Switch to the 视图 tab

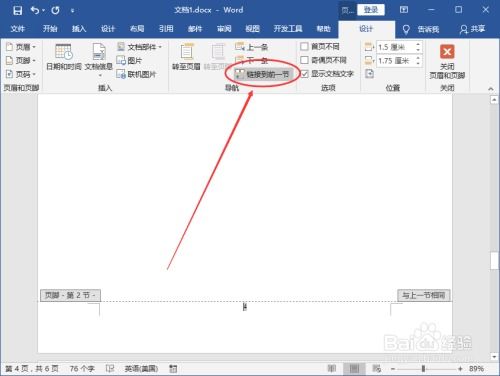[253, 29]
